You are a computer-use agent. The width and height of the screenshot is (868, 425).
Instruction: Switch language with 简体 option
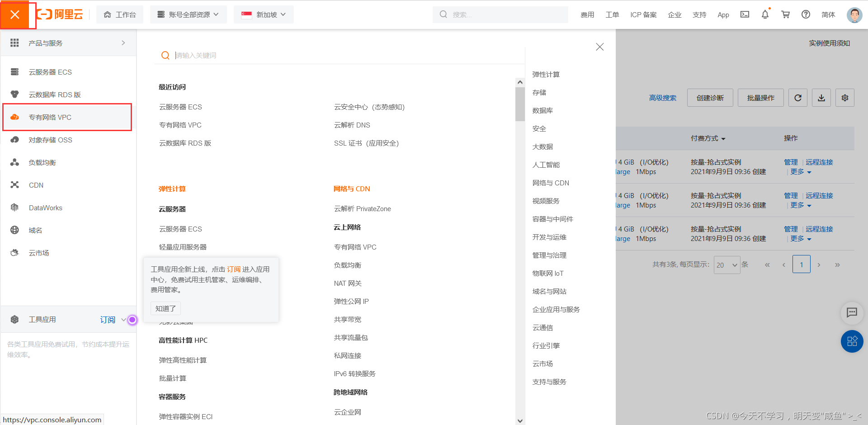[828, 14]
